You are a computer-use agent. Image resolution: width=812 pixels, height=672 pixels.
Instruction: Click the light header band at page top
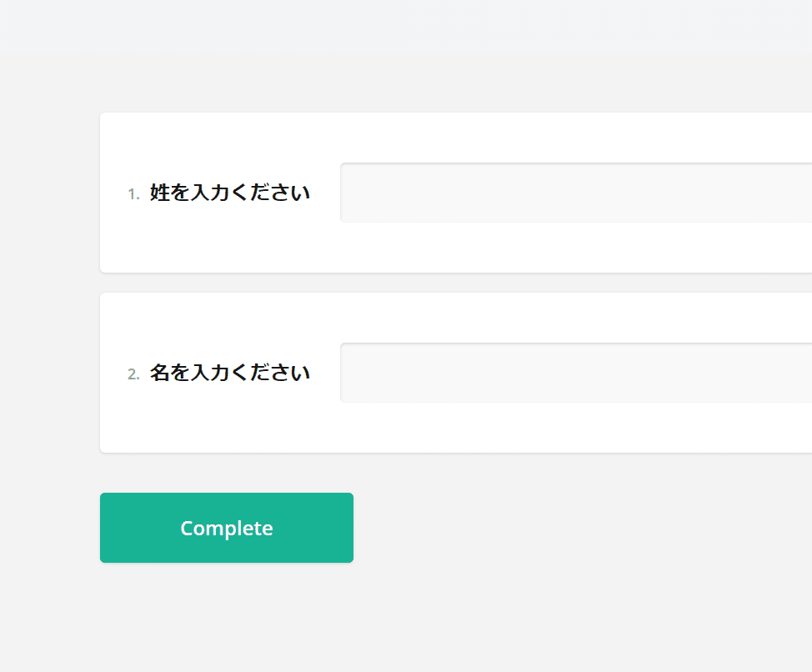coord(406,25)
